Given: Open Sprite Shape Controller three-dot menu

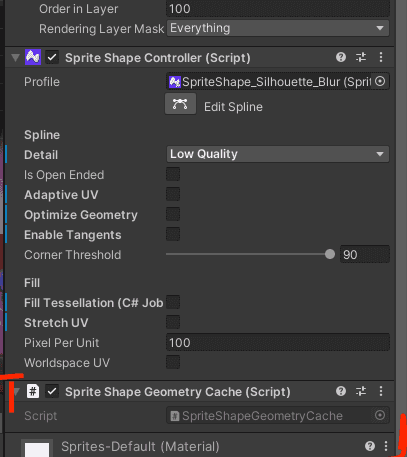Looking at the screenshot, I should coord(381,57).
